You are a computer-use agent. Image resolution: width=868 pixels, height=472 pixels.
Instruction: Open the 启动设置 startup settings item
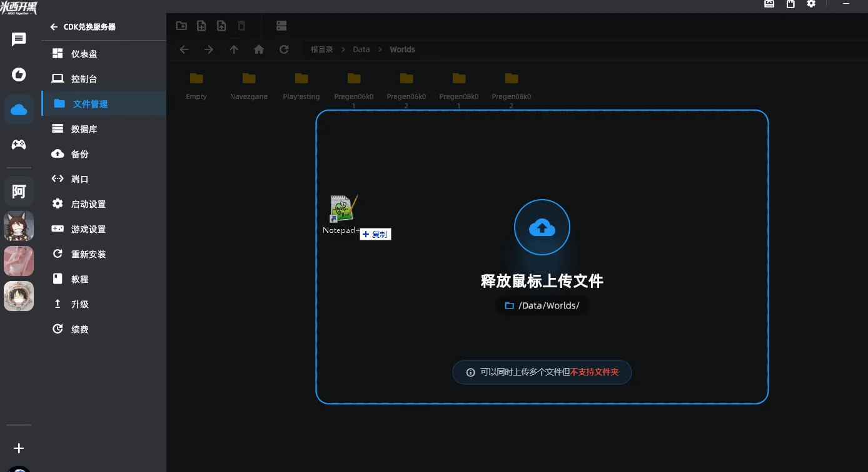point(104,204)
